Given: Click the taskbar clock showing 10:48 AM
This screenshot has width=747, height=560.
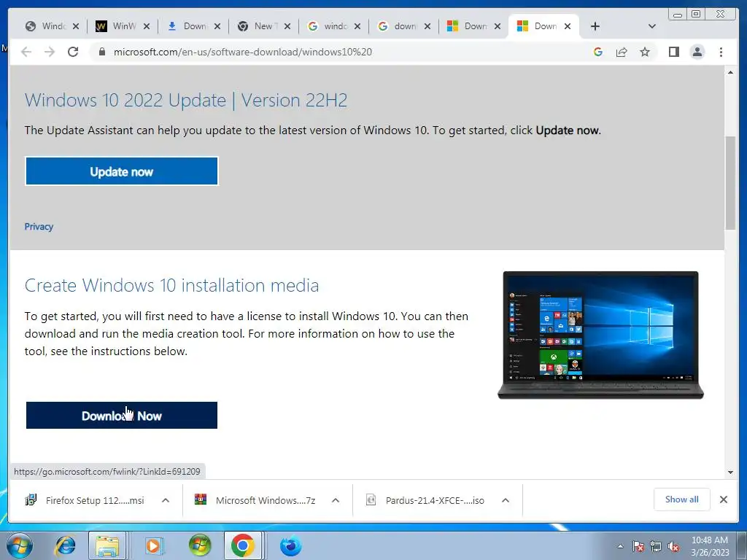Looking at the screenshot, I should (x=710, y=545).
